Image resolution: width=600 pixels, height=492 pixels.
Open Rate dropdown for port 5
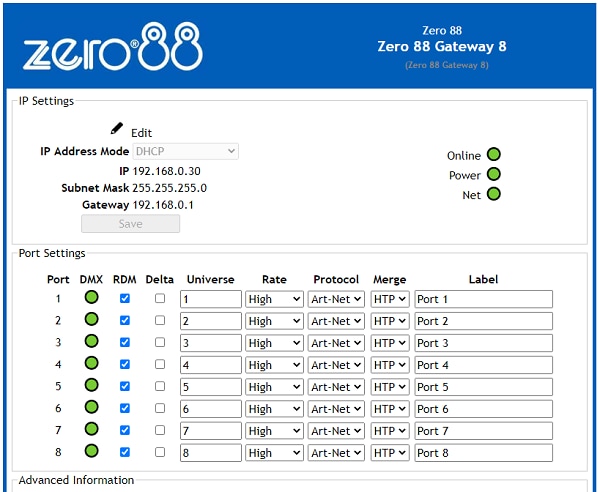[274, 387]
